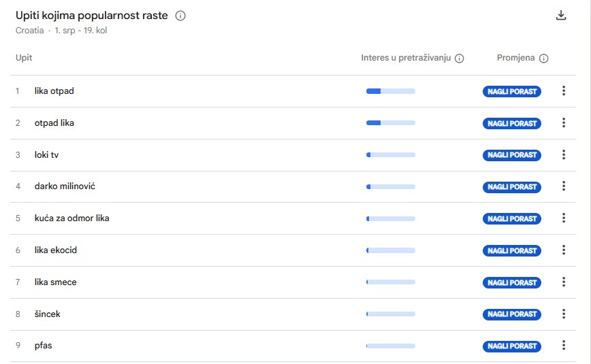Open the darko milinović query
This screenshot has width=591, height=364.
click(x=65, y=186)
